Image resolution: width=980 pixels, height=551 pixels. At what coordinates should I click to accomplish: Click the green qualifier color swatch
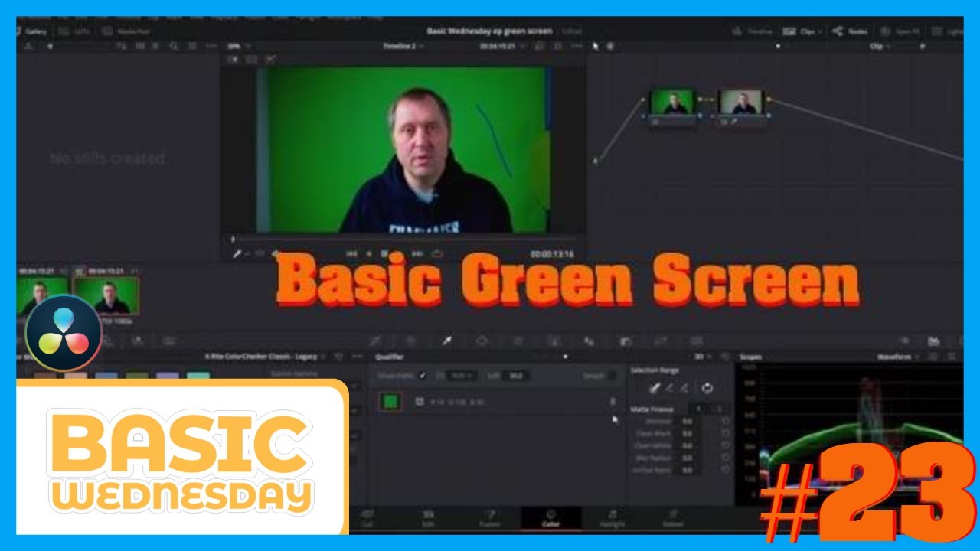point(390,402)
